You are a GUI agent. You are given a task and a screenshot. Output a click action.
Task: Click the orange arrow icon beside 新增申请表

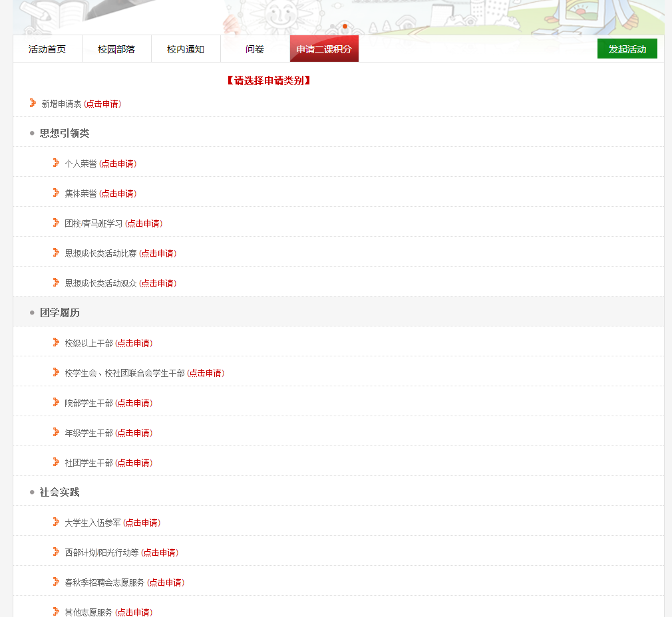[x=33, y=103]
